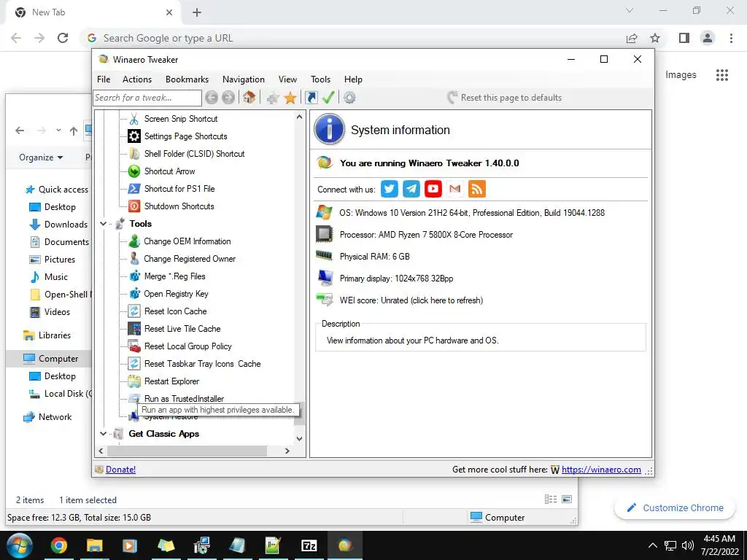Screen dimensions: 747x560
Task: Click the Chrome reload button
Action: (x=63, y=38)
